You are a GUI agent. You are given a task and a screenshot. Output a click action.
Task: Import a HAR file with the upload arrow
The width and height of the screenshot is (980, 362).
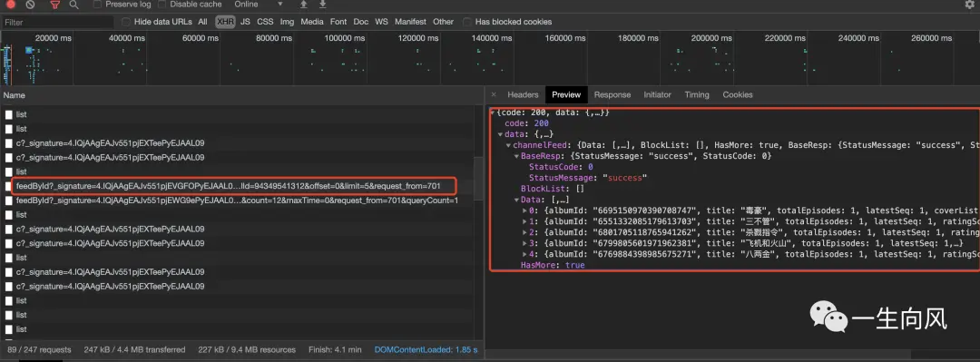tap(304, 5)
